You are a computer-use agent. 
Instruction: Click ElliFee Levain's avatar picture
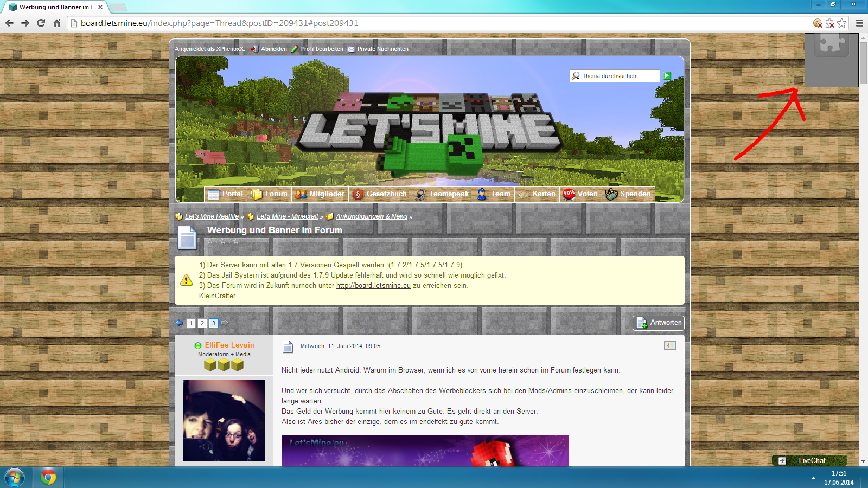point(224,420)
